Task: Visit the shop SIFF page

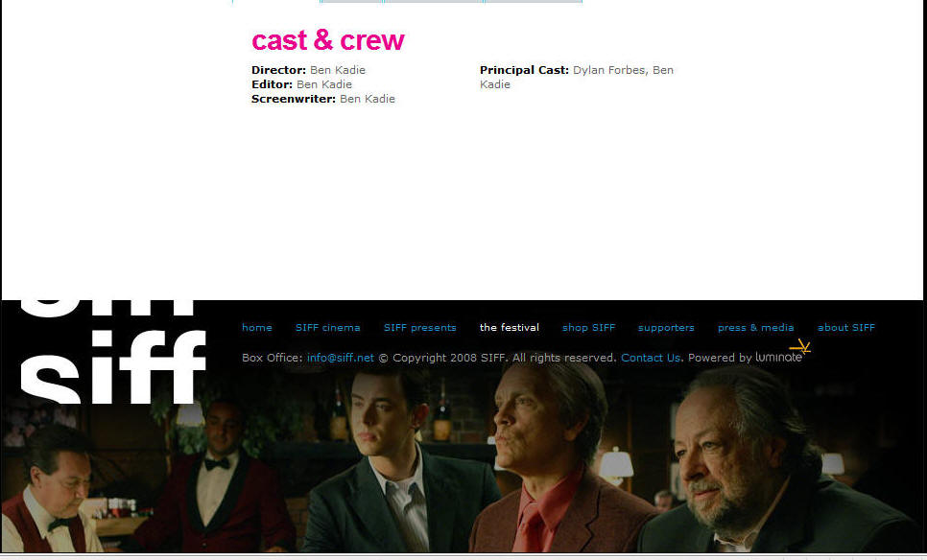Action: (x=588, y=327)
